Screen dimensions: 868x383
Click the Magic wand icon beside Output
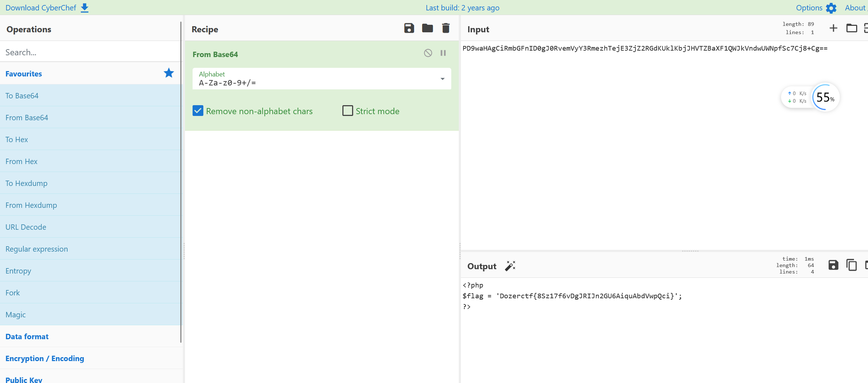(x=510, y=266)
